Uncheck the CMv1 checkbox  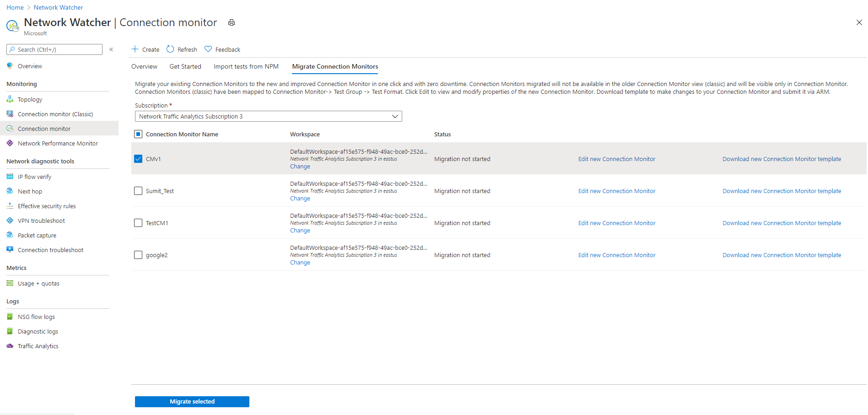tap(138, 159)
